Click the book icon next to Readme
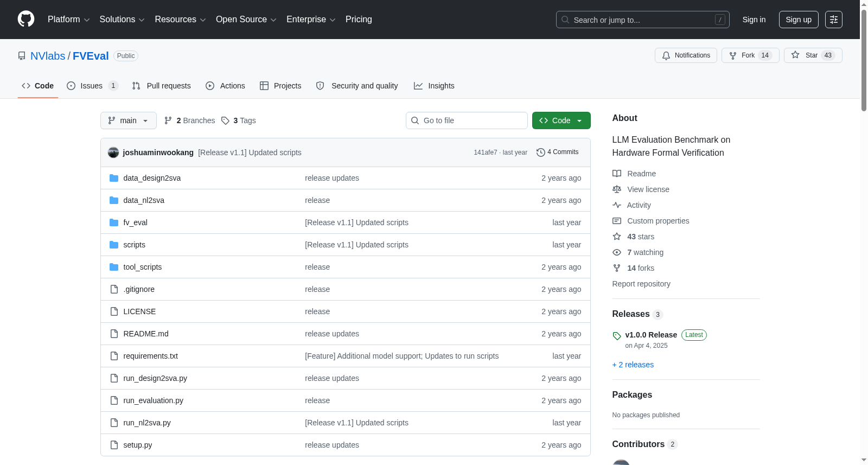 (617, 174)
